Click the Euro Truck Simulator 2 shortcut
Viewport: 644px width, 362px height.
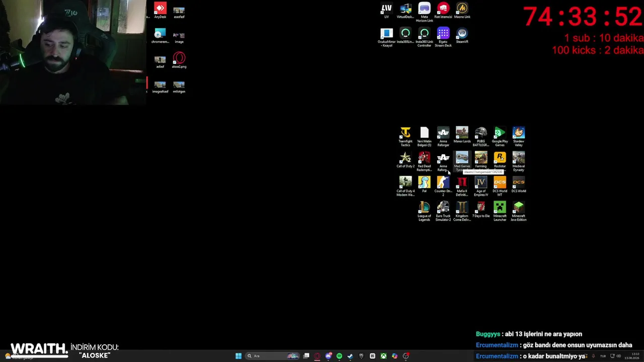click(x=443, y=211)
